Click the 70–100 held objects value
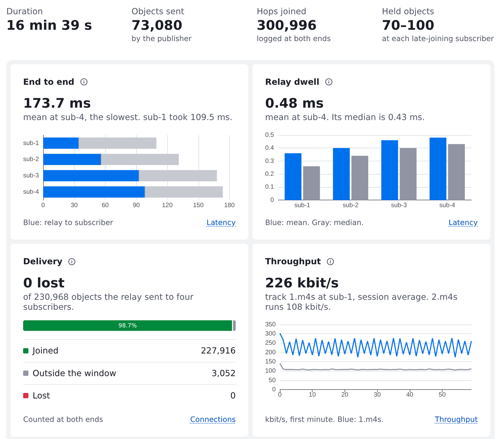Image resolution: width=504 pixels, height=439 pixels. point(408,25)
